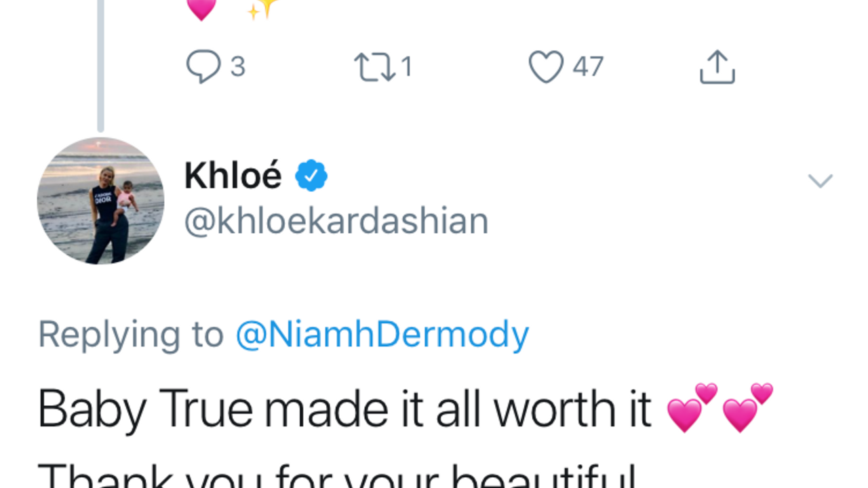Image resolution: width=868 pixels, height=488 pixels.
Task: Click the sparkles emoji in the upper tweet
Action: pos(262,8)
